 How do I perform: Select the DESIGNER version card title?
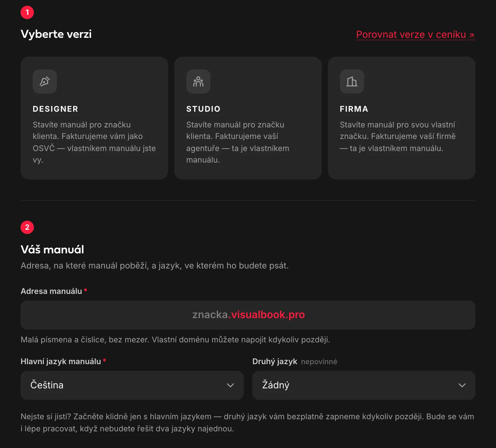tap(55, 109)
